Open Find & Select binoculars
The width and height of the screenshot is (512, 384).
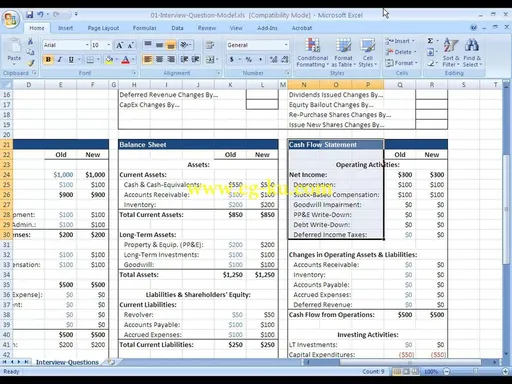coord(472,53)
